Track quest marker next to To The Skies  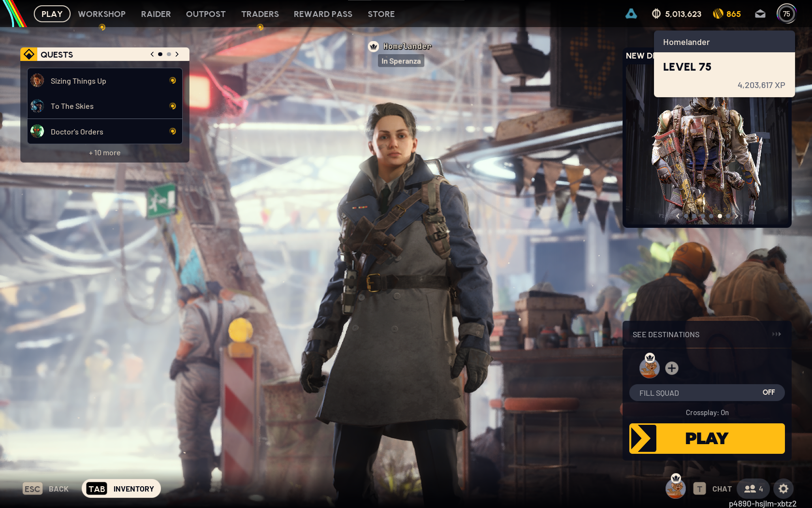(173, 106)
